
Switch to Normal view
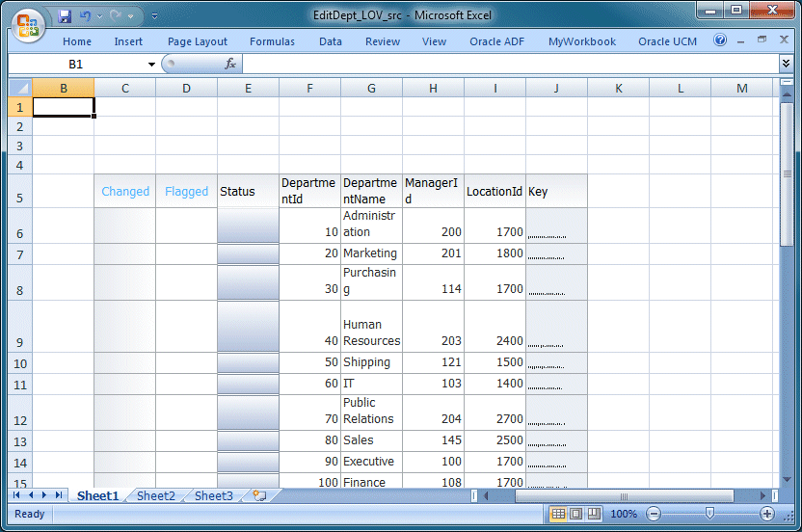558,514
